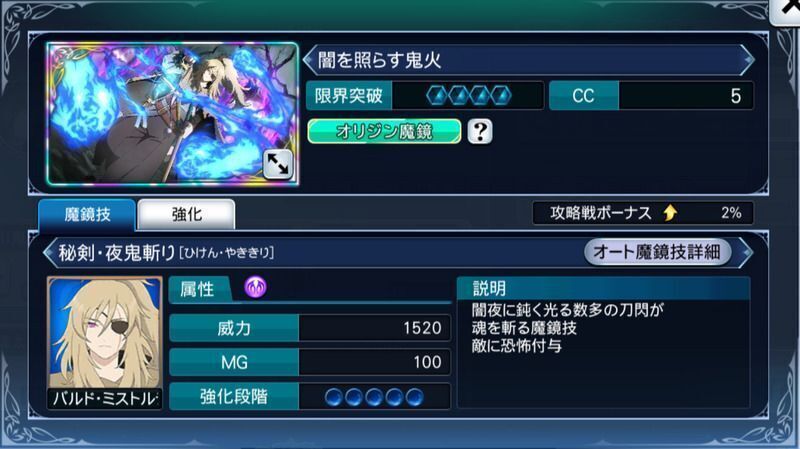Screen dimensions: 800x449
Task: Click the 攻略戦ボーナス 2% indicator
Action: [643, 213]
